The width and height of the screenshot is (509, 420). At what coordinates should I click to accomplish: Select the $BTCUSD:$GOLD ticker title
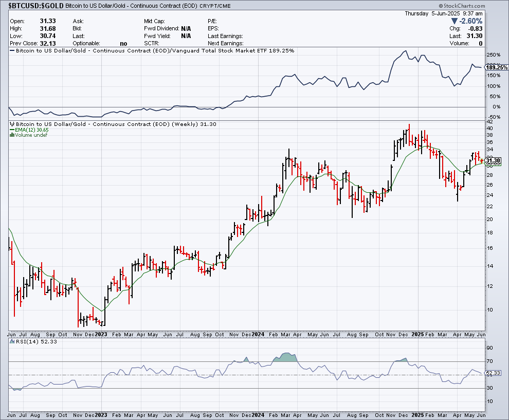(x=35, y=6)
